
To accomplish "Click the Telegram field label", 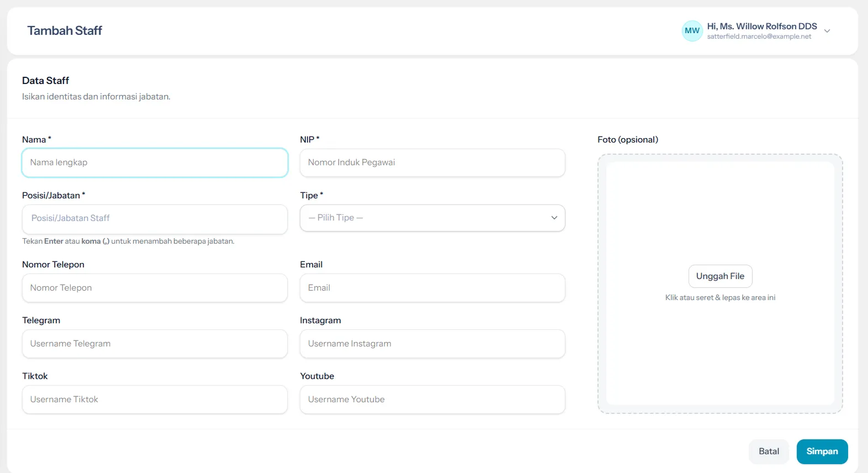I will [x=41, y=320].
